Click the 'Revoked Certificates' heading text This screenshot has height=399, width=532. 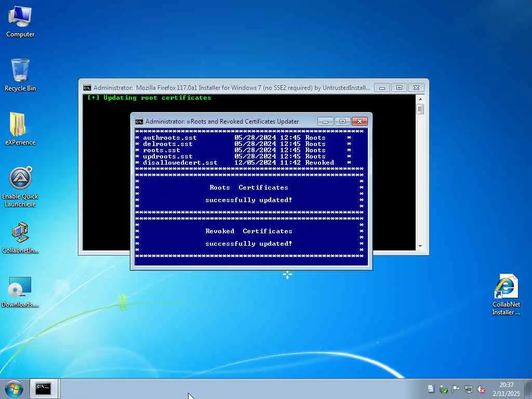(x=249, y=231)
